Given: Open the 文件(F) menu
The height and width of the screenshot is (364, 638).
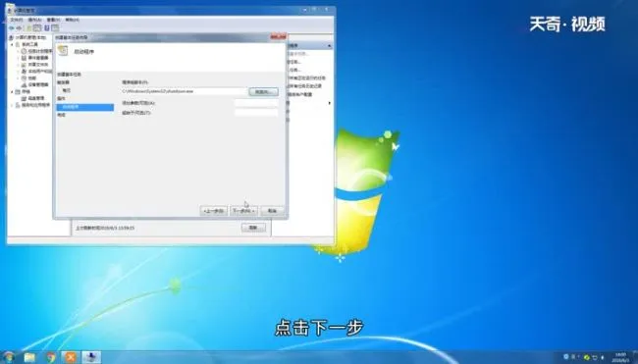Looking at the screenshot, I should [17, 20].
